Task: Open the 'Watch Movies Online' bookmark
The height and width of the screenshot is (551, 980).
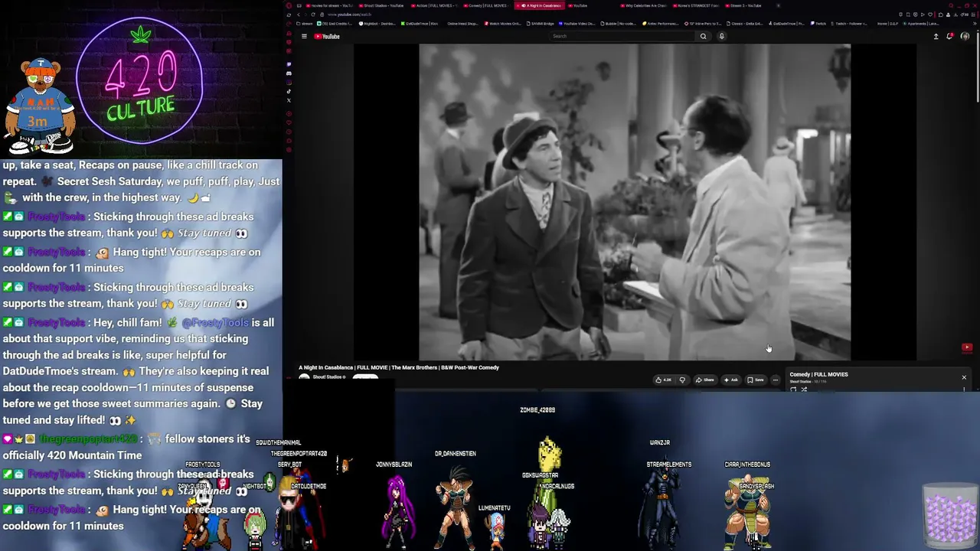Action: pos(502,24)
